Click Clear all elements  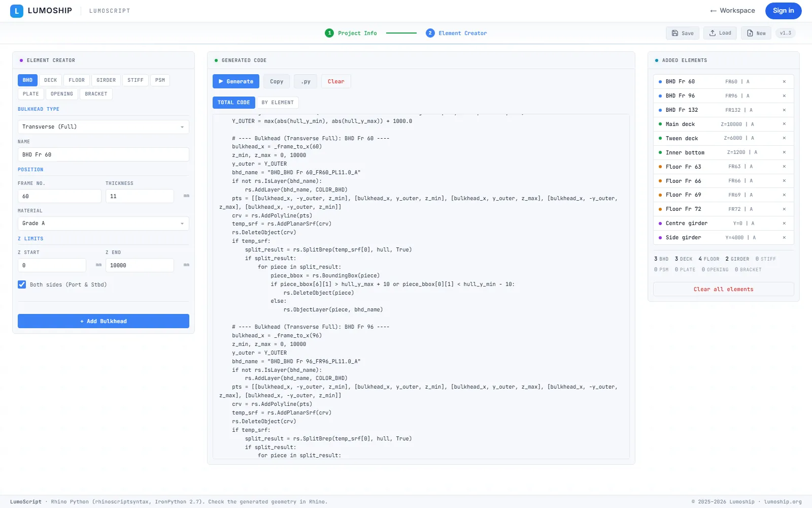723,289
